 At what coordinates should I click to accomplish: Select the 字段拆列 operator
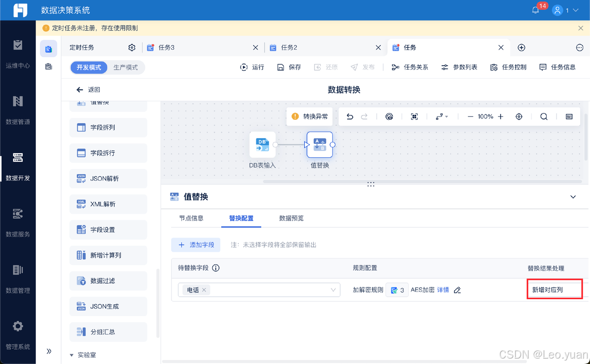coord(108,127)
